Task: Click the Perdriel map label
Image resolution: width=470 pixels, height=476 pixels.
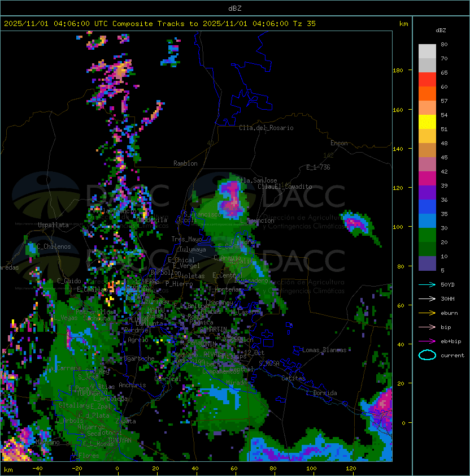Action: pyautogui.click(x=137, y=330)
